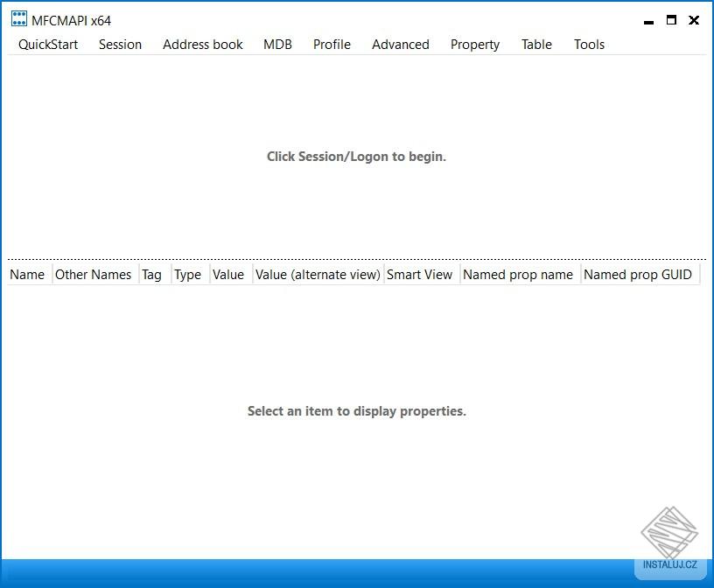Image resolution: width=714 pixels, height=588 pixels.
Task: Open the Table menu
Action: coord(537,44)
